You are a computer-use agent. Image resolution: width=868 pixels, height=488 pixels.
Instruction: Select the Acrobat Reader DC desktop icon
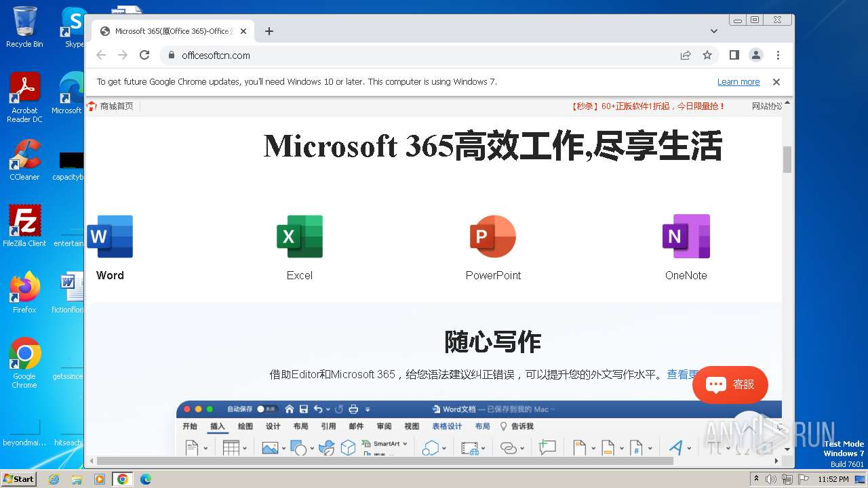tap(24, 98)
